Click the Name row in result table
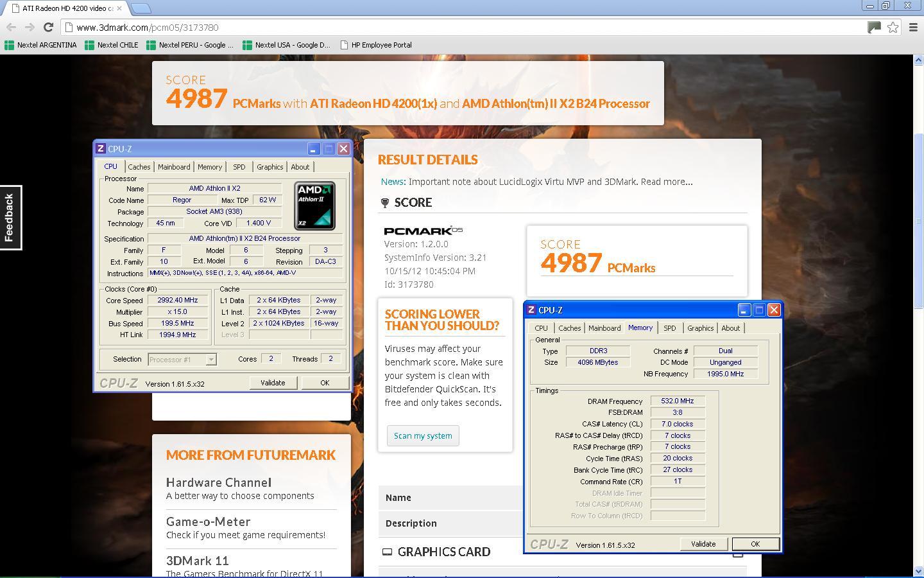Image resolution: width=924 pixels, height=578 pixels. (451, 498)
